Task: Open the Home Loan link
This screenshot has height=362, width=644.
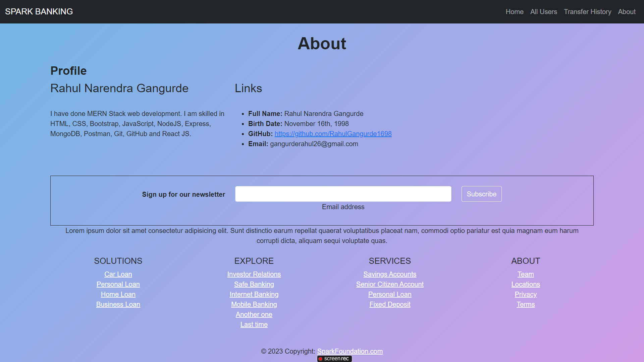Action: pyautogui.click(x=118, y=294)
